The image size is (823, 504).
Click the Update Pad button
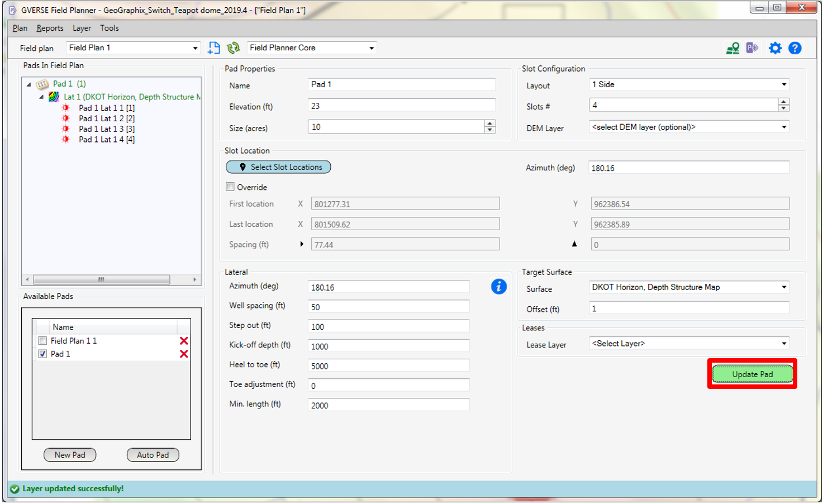coord(752,374)
